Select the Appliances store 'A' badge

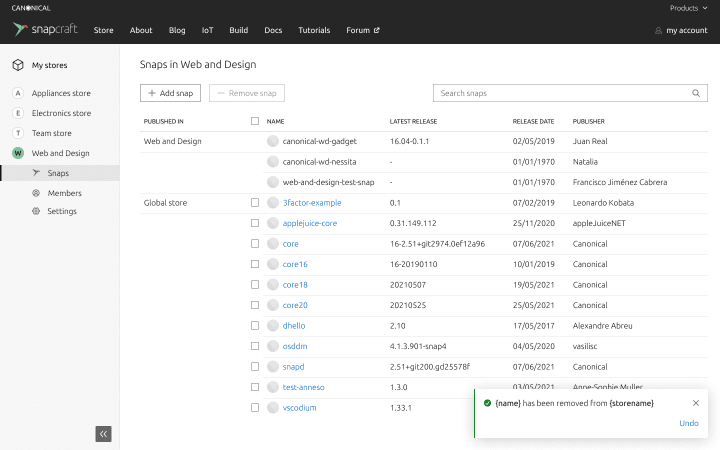(x=17, y=93)
